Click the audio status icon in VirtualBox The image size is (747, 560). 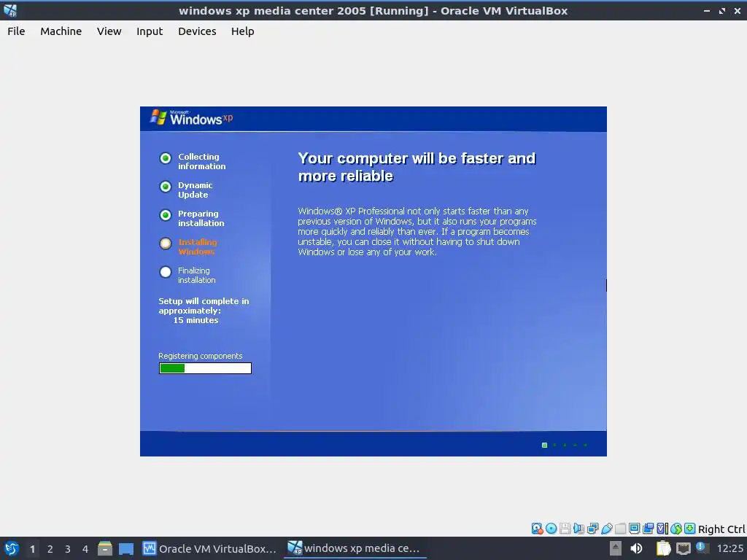tap(578, 529)
